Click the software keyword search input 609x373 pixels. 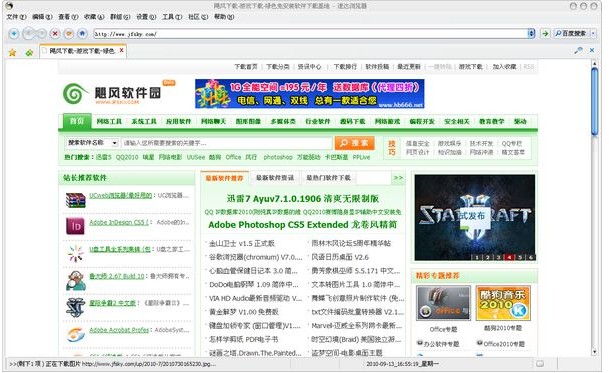coord(227,143)
